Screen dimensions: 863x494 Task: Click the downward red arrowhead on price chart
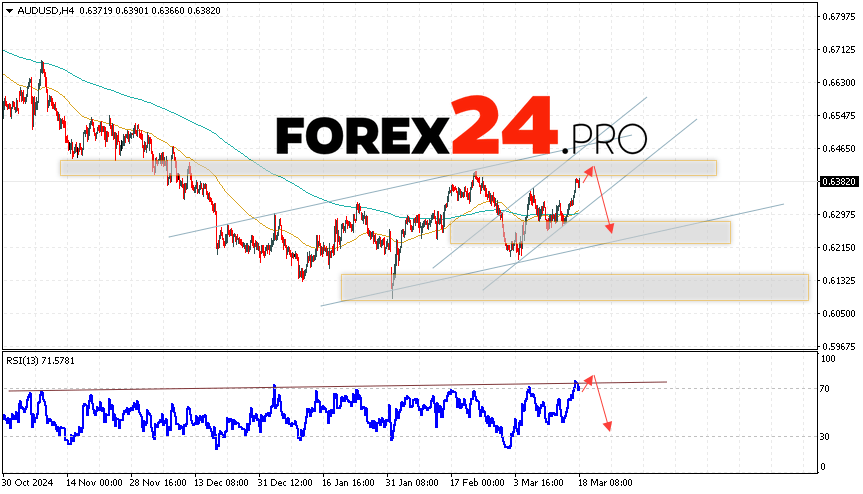coord(609,230)
